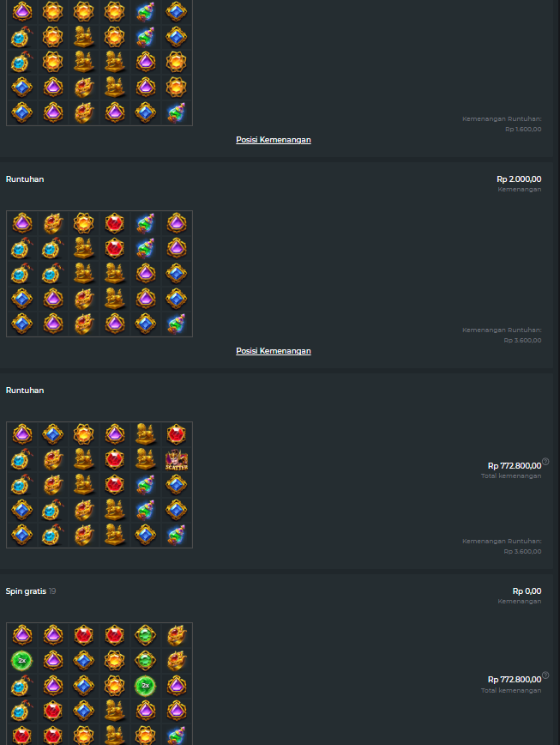Click the Rp 0,00 Kemenangan amount
Viewport: 560px width, 745px height.
coord(527,591)
